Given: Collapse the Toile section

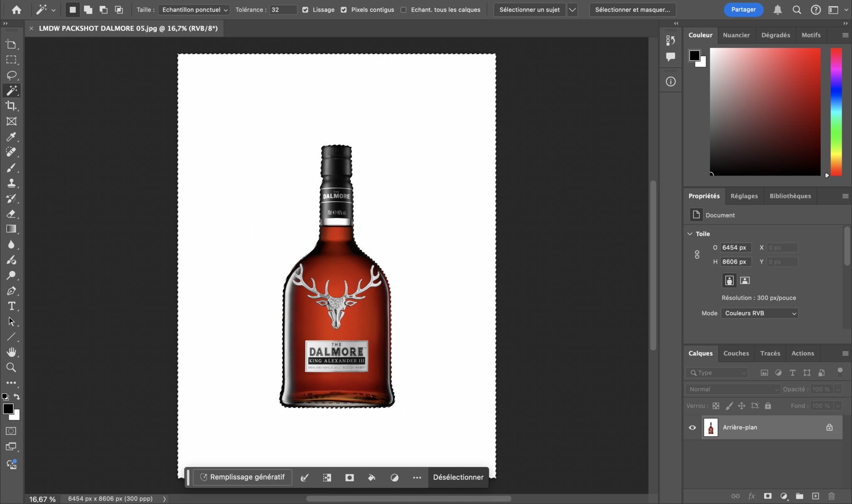Looking at the screenshot, I should (690, 234).
